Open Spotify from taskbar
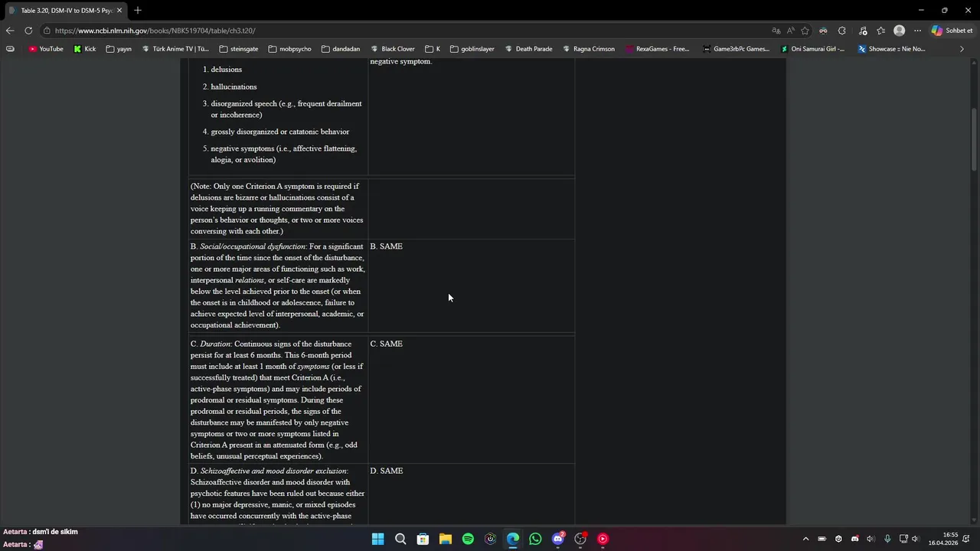The image size is (980, 551). 468,539
